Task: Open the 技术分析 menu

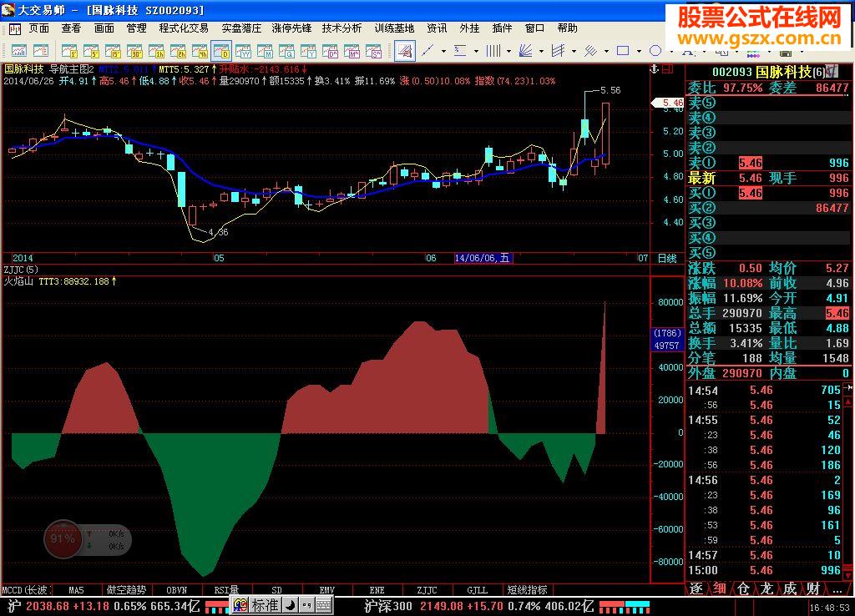Action: (341, 28)
